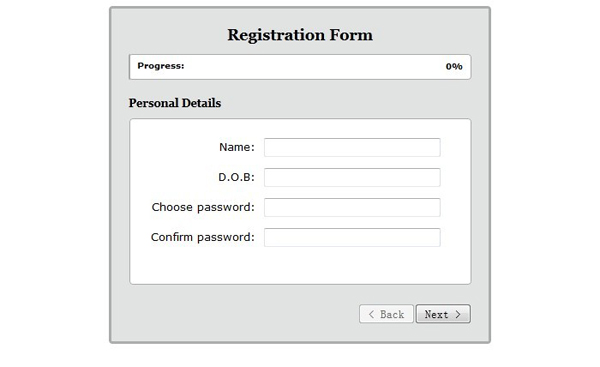Click into the Choose password field
The height and width of the screenshot is (367, 600).
pyautogui.click(x=352, y=207)
